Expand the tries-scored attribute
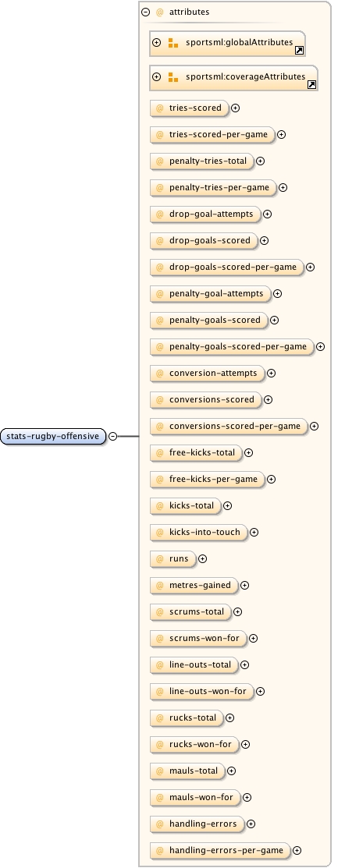This screenshot has width=345, height=868. coord(236,108)
